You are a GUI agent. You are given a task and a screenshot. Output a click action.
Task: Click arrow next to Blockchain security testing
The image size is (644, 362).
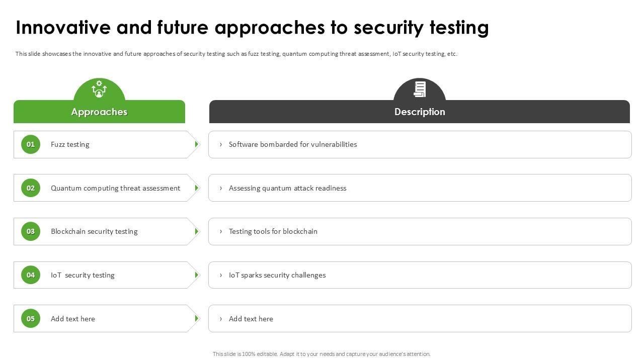tap(197, 231)
